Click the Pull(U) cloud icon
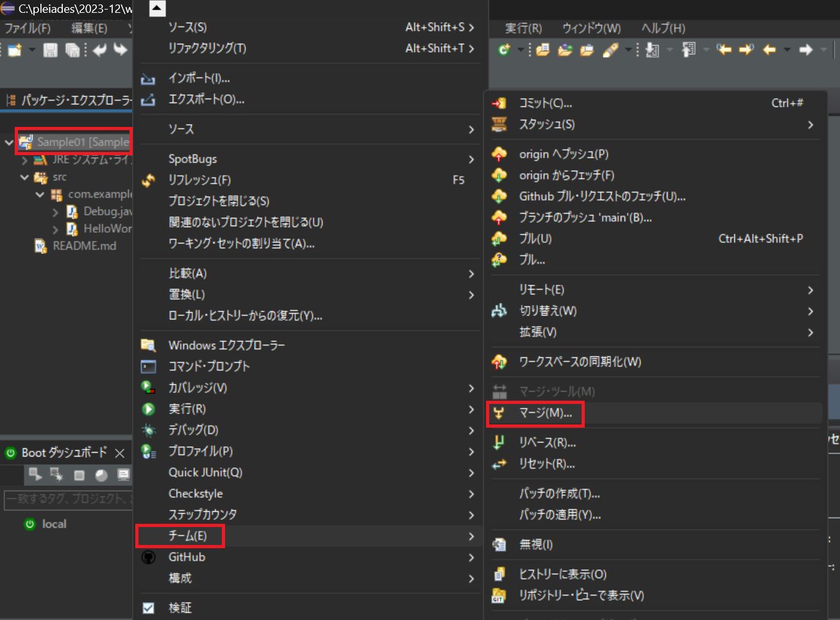Viewport: 840px width, 620px height. coord(499,239)
